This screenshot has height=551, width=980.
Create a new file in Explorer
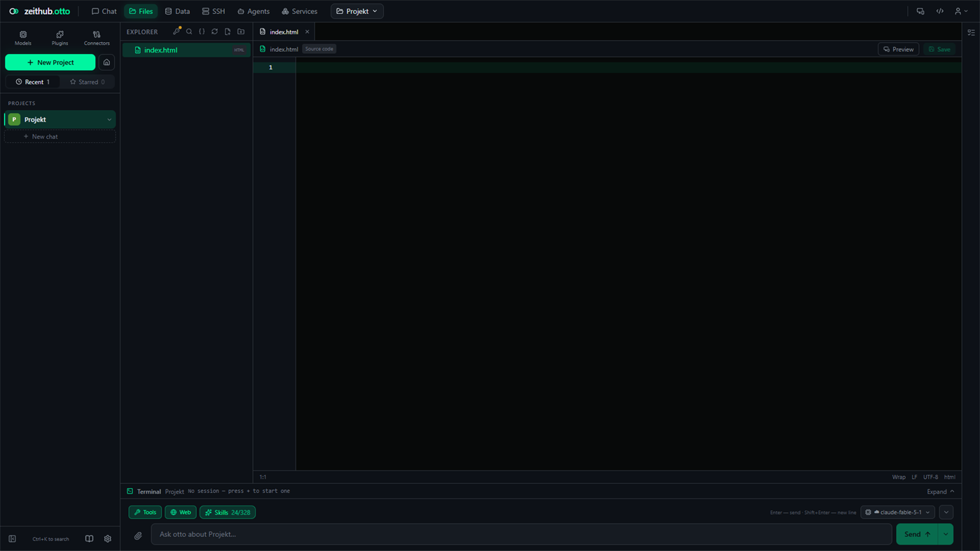click(228, 32)
